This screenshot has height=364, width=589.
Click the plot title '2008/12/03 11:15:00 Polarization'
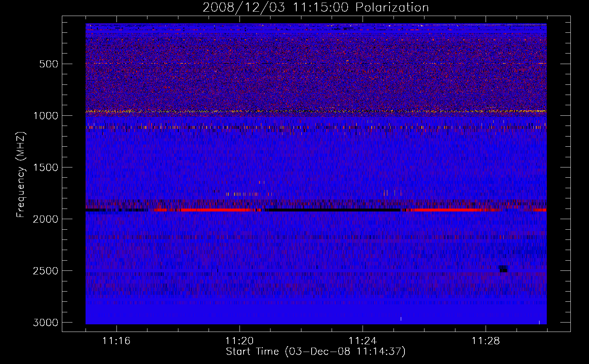click(x=316, y=8)
